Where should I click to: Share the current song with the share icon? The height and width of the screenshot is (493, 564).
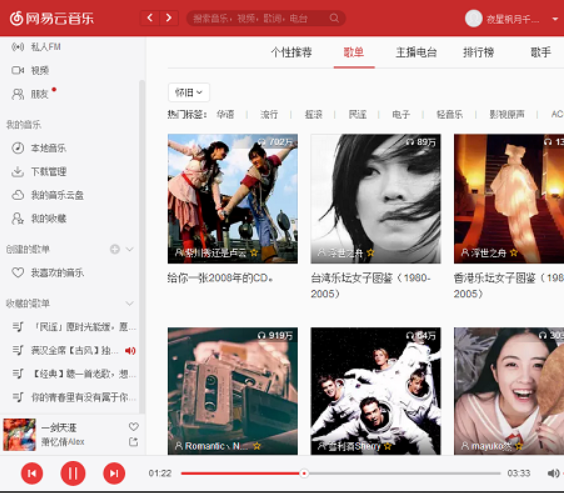(133, 442)
